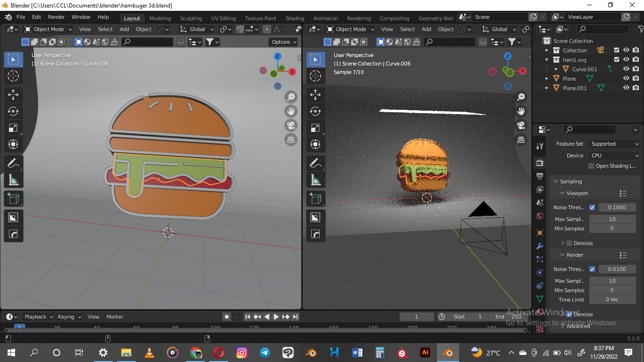Click the properties editor search field
The height and width of the screenshot is (362, 644).
click(x=589, y=130)
